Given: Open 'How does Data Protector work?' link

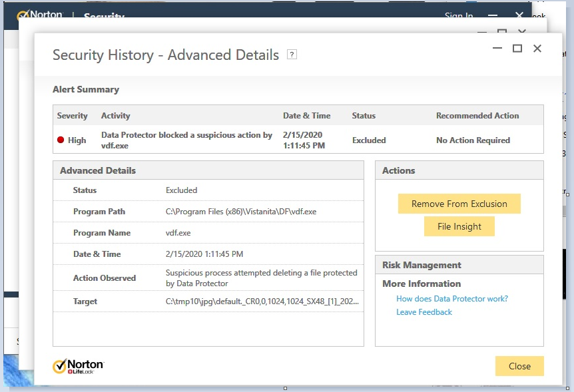Looking at the screenshot, I should (x=451, y=299).
